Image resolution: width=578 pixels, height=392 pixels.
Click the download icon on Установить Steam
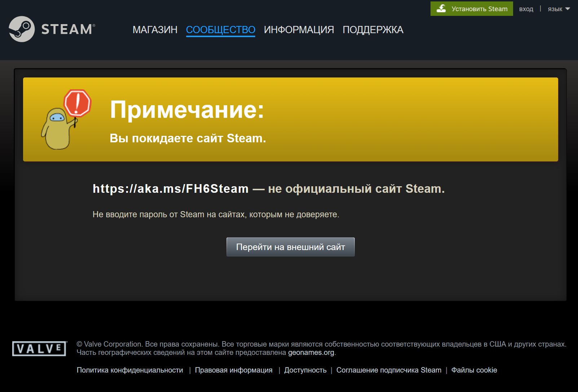(x=441, y=9)
